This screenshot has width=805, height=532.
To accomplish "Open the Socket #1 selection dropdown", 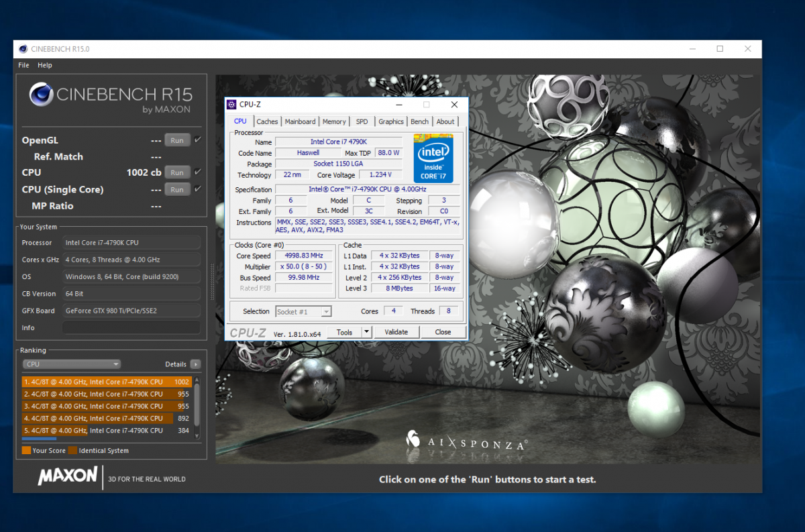I will (303, 311).
